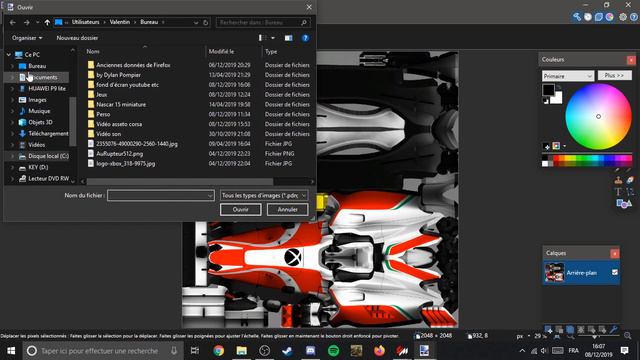
Task: Open layer properties wrench icon
Action: point(613,329)
